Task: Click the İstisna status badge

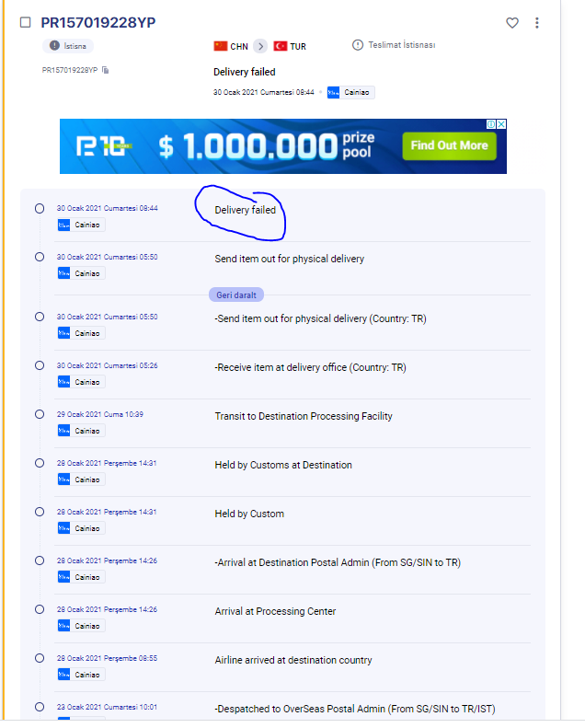Action: click(68, 46)
